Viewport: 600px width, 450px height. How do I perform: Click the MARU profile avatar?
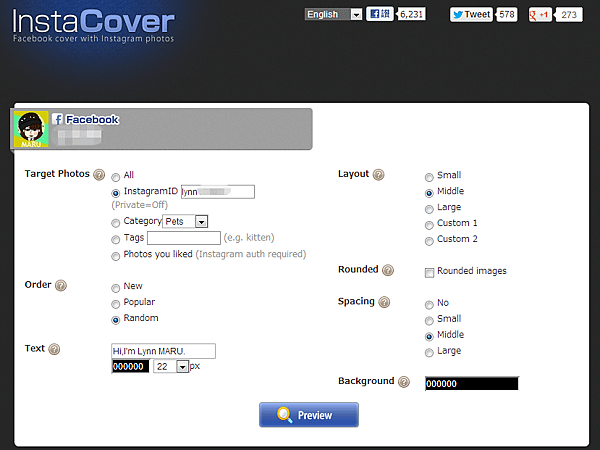[31, 129]
